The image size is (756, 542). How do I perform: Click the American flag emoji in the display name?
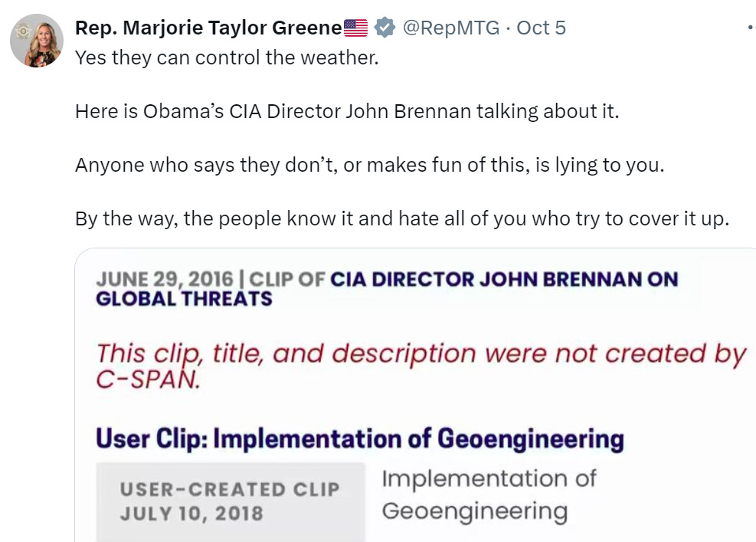[353, 27]
